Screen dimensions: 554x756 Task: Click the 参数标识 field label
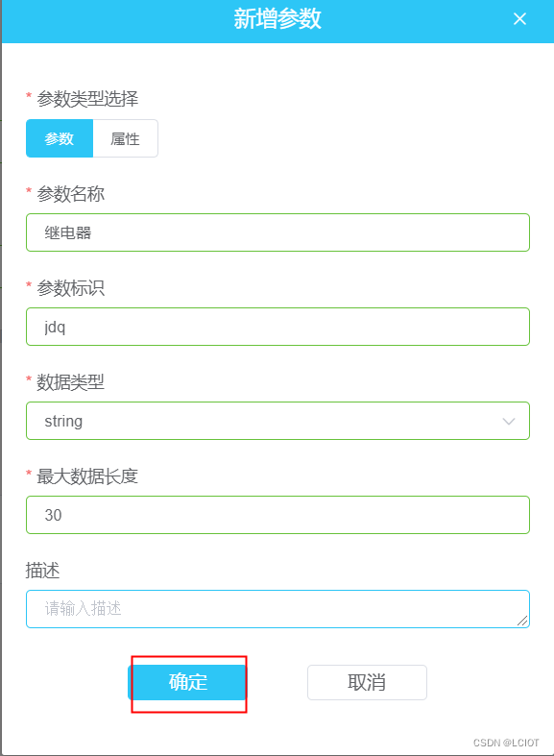click(70, 288)
